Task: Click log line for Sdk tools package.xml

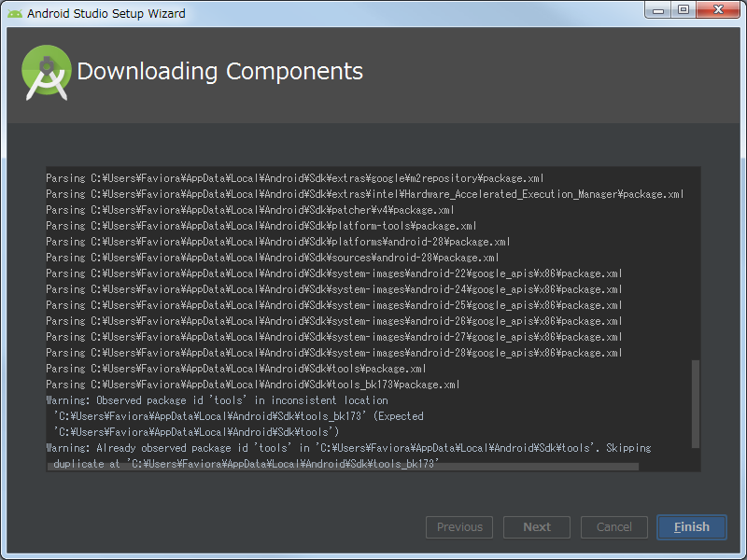Action: pos(236,369)
